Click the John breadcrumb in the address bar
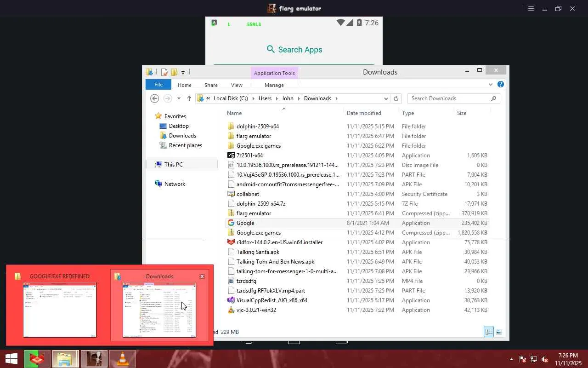The image size is (588, 368). pos(288,98)
